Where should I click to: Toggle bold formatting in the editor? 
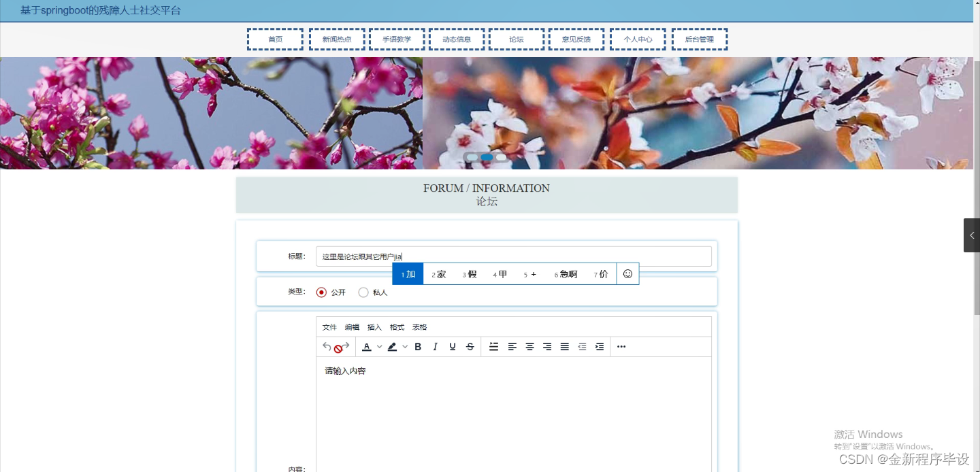(x=417, y=346)
